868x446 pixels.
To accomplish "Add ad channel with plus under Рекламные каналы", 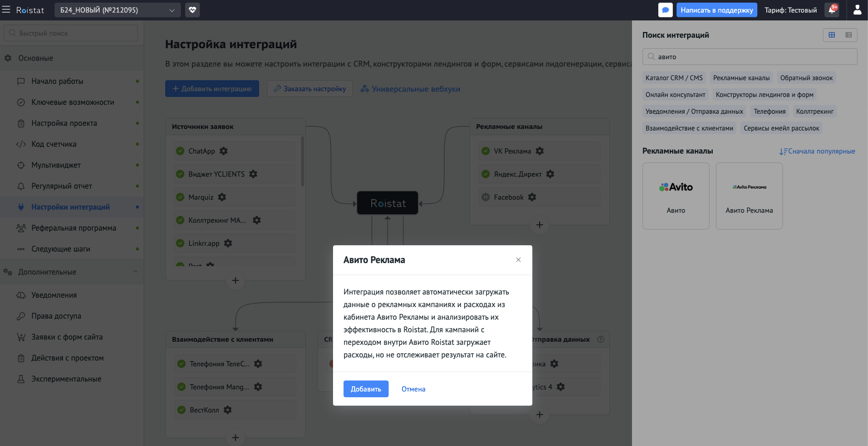I will [x=540, y=225].
